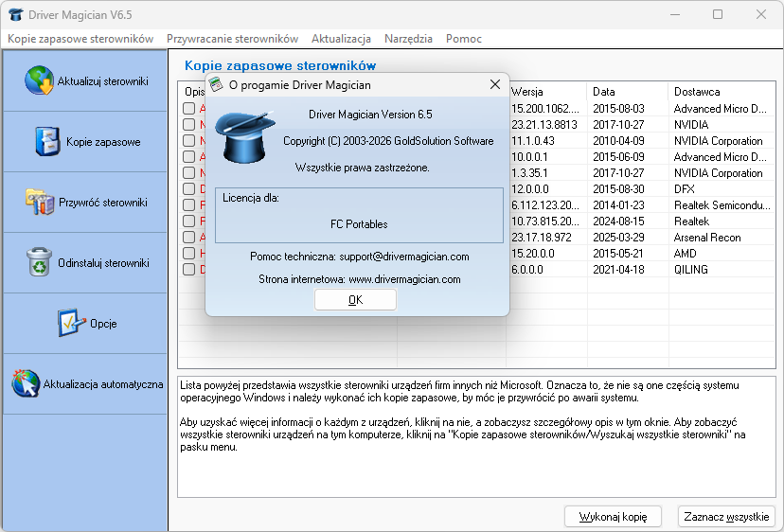This screenshot has width=784, height=532.
Task: Confirm the about dialog with OK
Action: tap(355, 299)
